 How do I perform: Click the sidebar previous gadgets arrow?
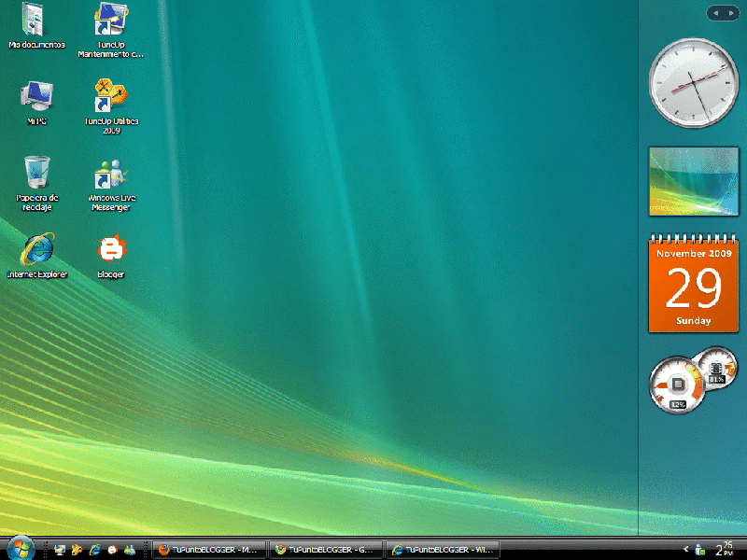click(715, 13)
